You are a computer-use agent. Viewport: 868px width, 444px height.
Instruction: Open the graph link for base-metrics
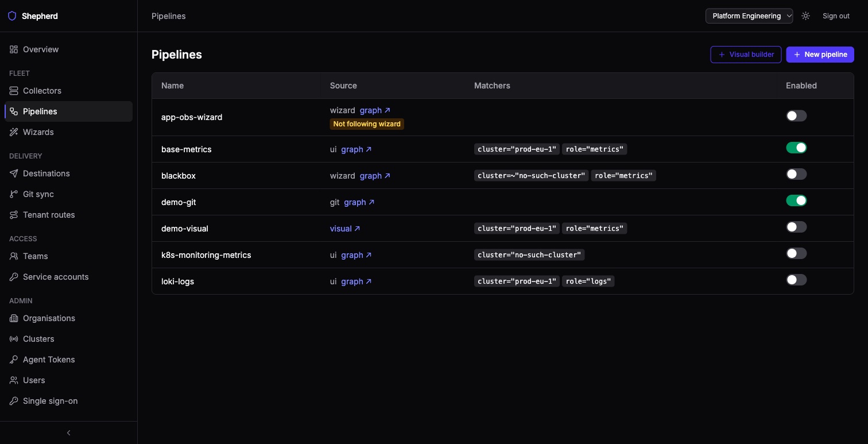(x=356, y=149)
